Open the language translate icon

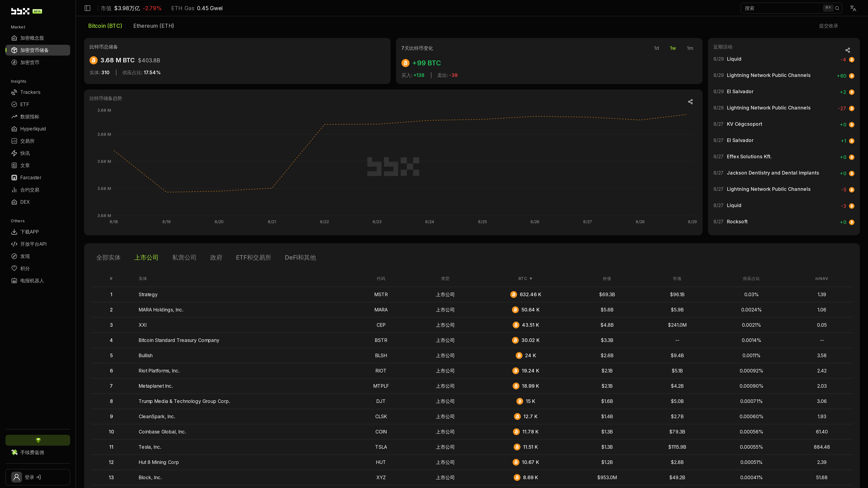coord(853,8)
